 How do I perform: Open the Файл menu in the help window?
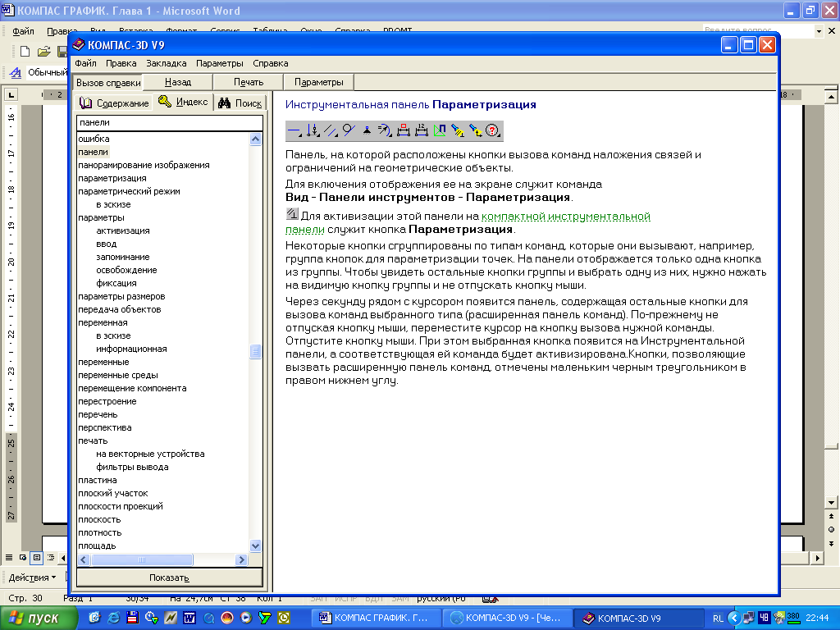85,63
